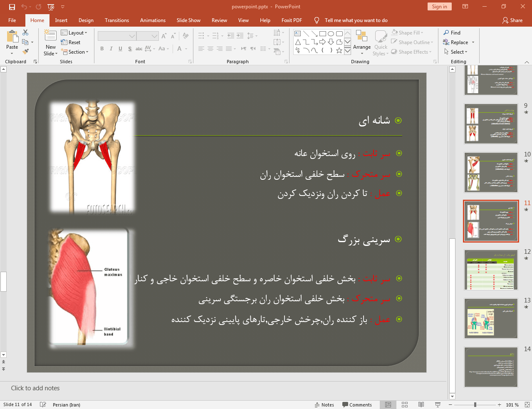Click Share in the ribbon
Screen dimensions: 532x409
[512, 20]
